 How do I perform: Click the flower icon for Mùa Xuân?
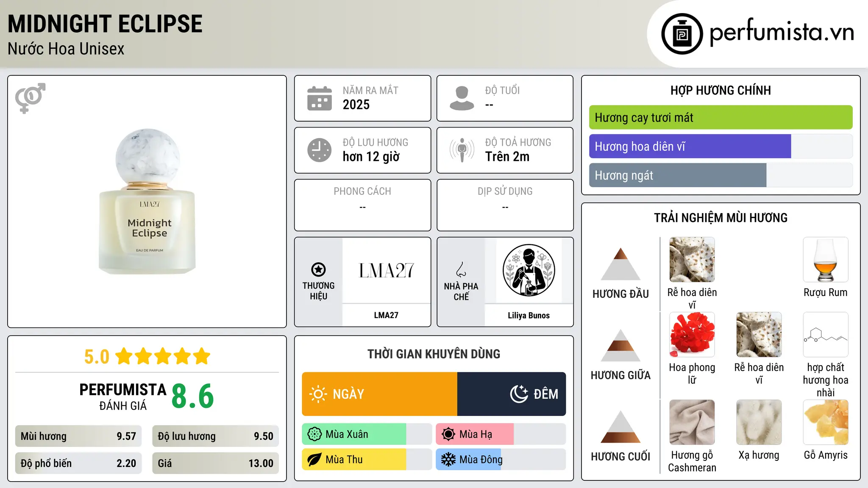click(x=314, y=434)
